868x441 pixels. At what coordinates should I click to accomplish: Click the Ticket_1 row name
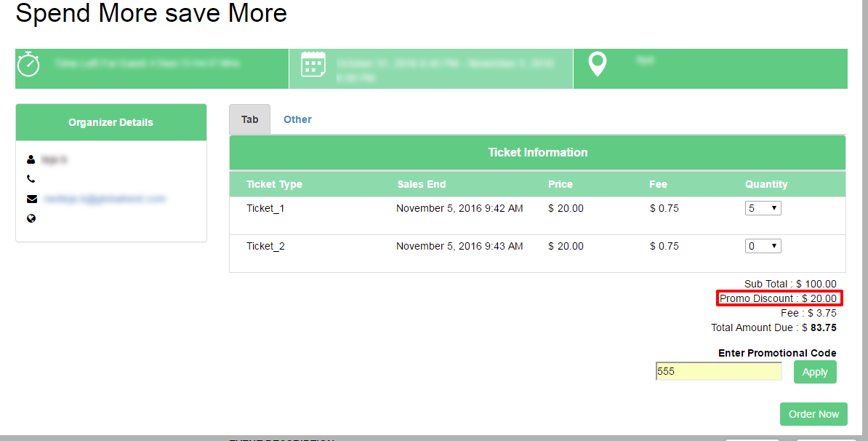pos(265,208)
